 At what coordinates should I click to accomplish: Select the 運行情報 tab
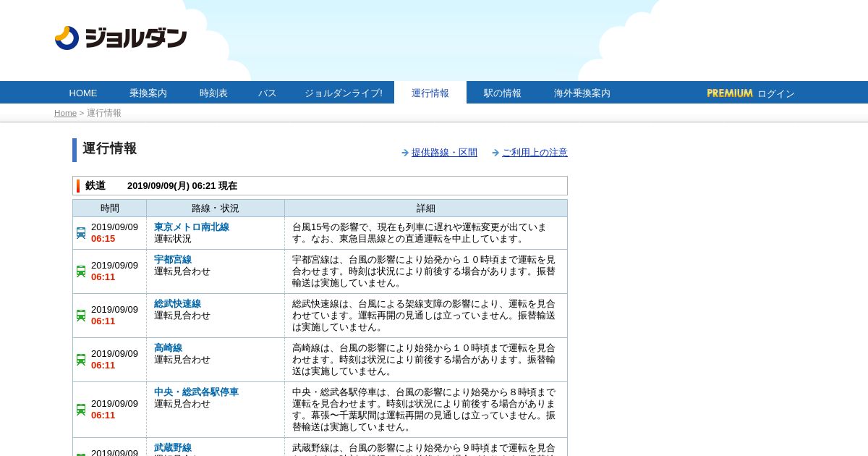coord(430,93)
